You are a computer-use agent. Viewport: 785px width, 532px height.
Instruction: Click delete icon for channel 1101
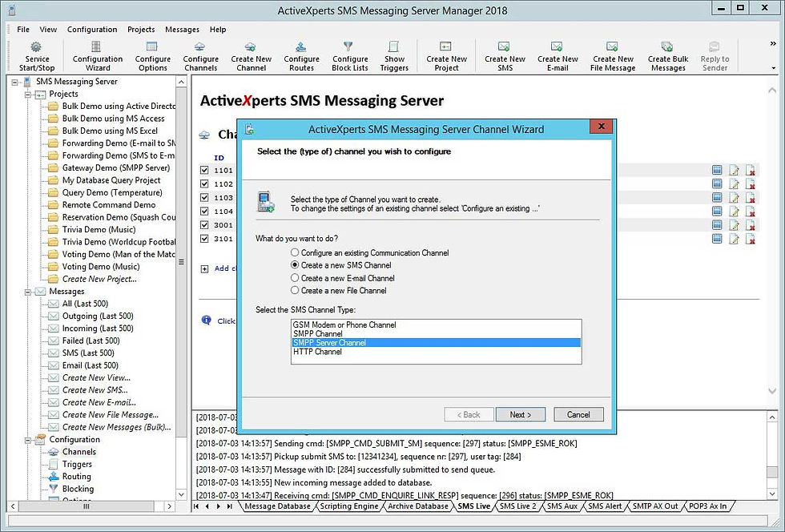(750, 171)
